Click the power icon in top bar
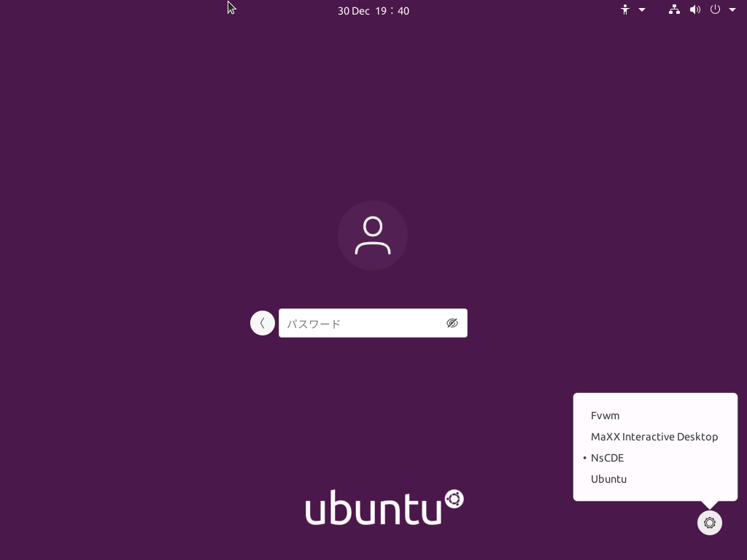This screenshot has width=747, height=560. point(715,9)
